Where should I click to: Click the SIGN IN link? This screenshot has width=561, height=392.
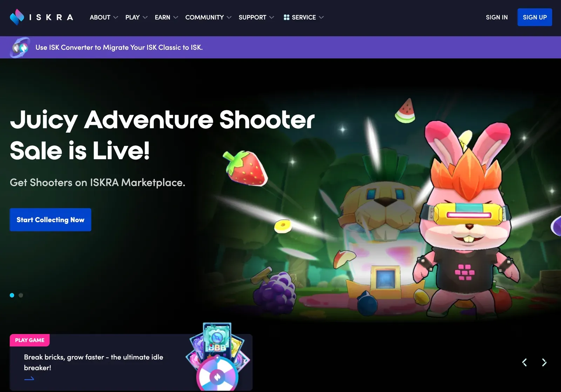[496, 17]
